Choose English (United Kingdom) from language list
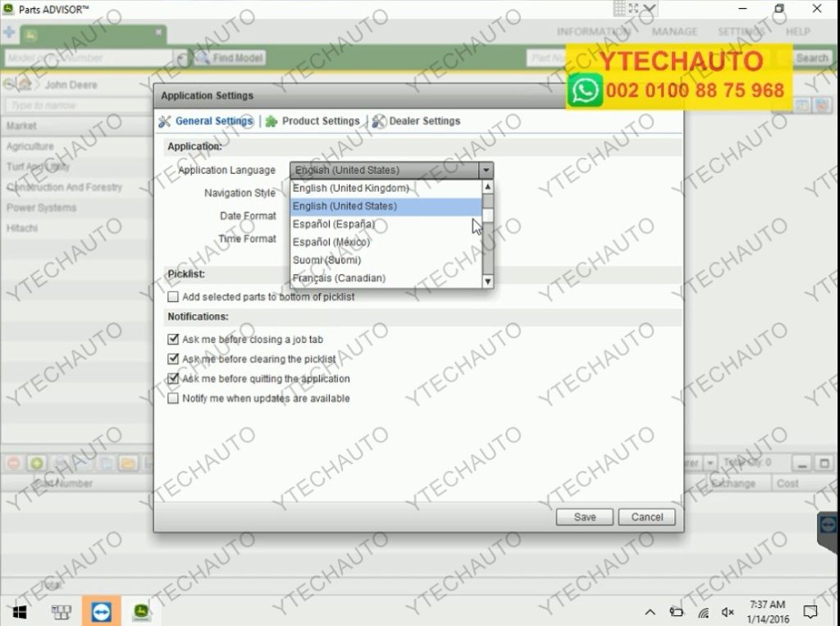The image size is (840, 626). (386, 188)
